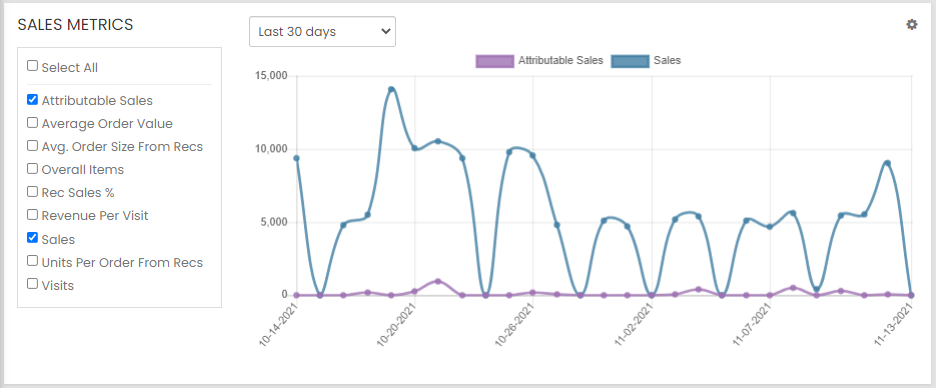The height and width of the screenshot is (388, 936).
Task: Toggle the Sales legend label in chart
Action: click(667, 60)
